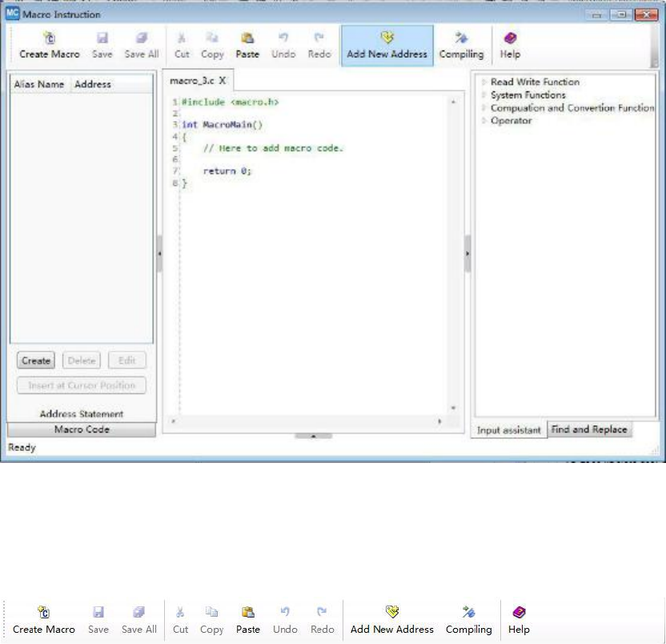Click editor horizontal scrollbar left arrow
This screenshot has height=644, width=666.
173,421
